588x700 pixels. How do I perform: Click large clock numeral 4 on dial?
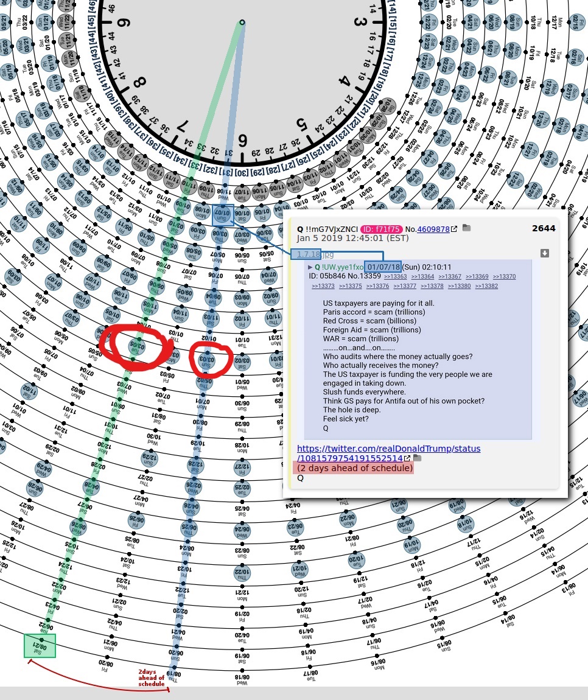pos(345,81)
